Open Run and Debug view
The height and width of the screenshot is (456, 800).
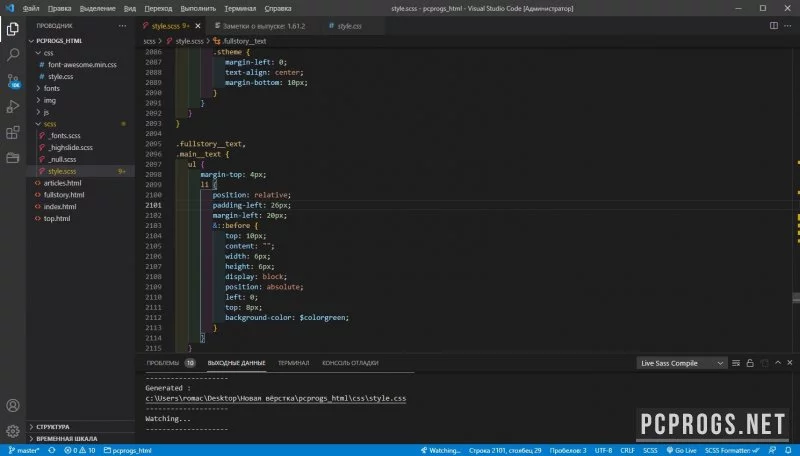13,107
